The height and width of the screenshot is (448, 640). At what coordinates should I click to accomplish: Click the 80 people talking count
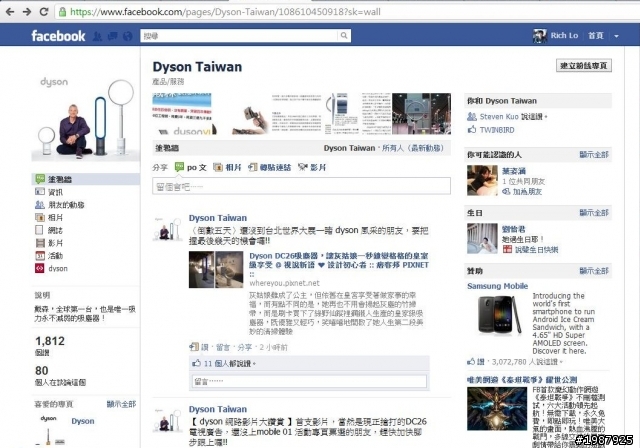[42, 370]
